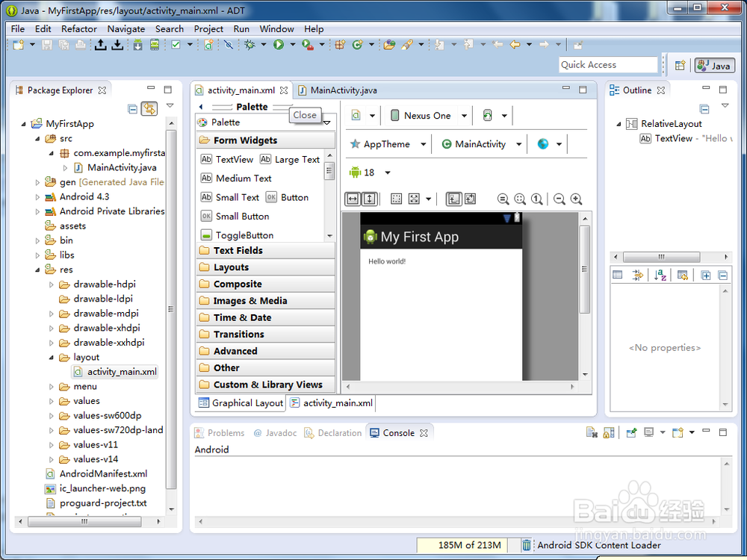This screenshot has height=560, width=747.
Task: Open the Declaration view tab
Action: click(333, 433)
